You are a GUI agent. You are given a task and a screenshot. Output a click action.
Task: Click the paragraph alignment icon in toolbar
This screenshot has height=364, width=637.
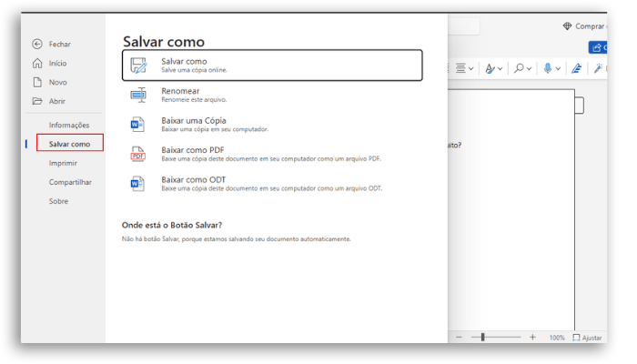[x=460, y=68]
